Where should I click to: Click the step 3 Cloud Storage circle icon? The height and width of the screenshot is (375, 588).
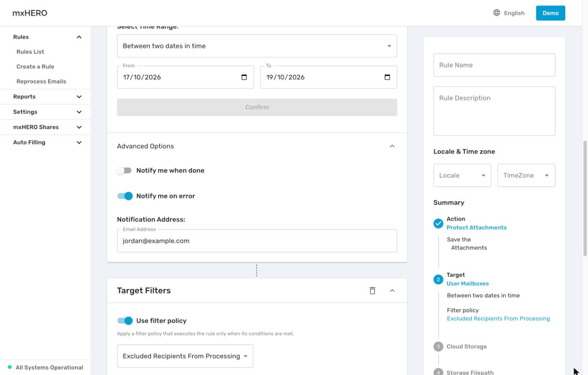pos(438,347)
